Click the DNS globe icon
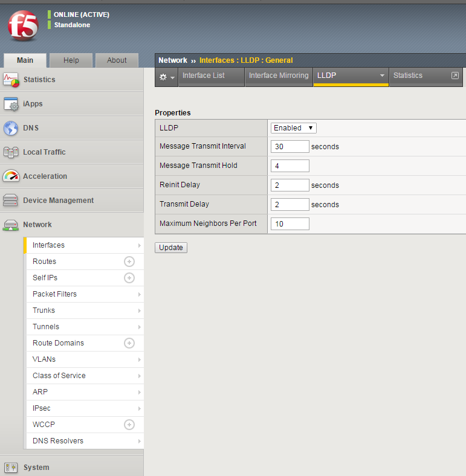Viewport: 466px width, 476px height. point(11,128)
